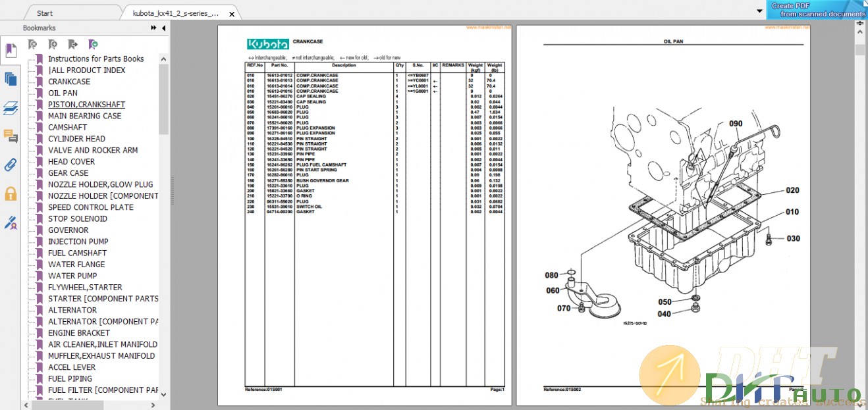Select the WATER FLANGE bookmark

[x=76, y=265]
